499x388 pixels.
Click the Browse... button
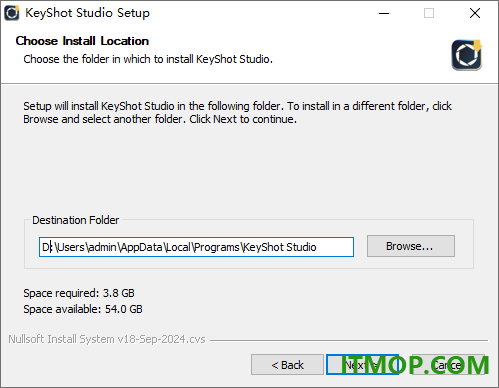pos(411,246)
